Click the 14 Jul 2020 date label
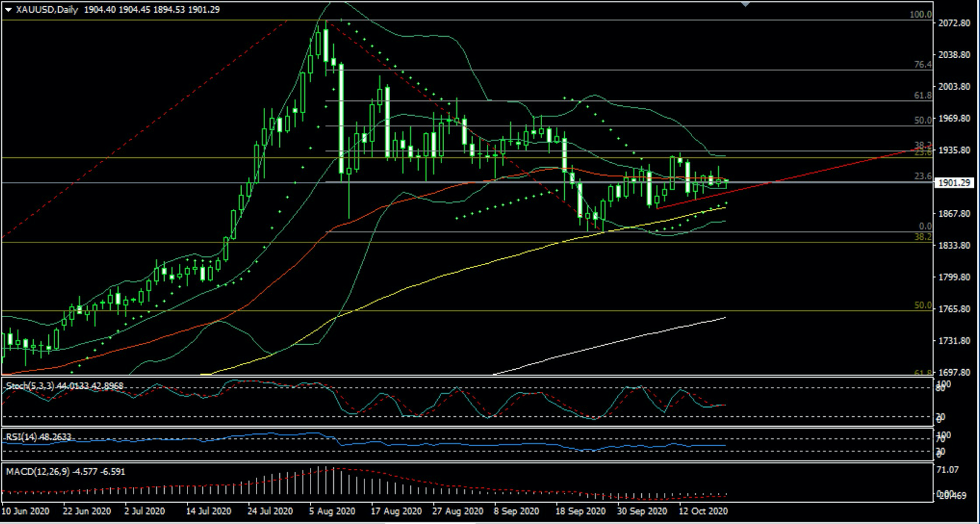 pos(209,511)
